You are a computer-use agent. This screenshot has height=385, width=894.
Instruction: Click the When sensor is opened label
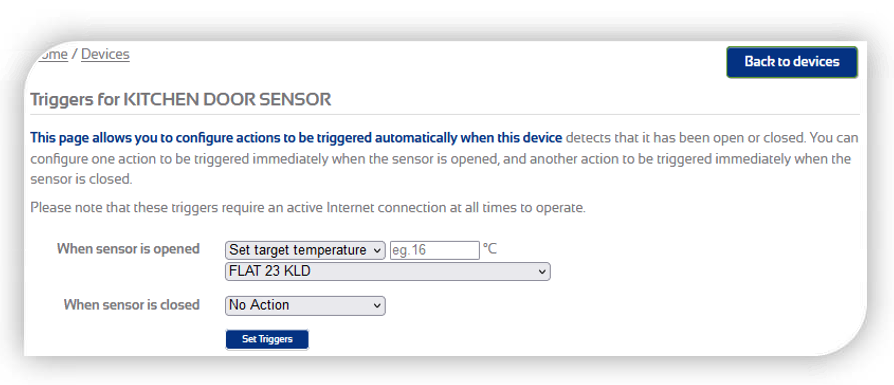coord(128,249)
